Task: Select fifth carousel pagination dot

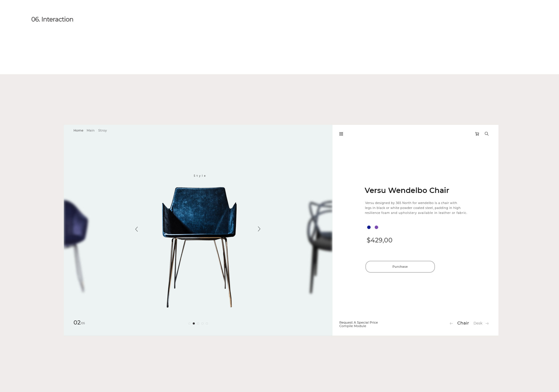Action: 207,323
